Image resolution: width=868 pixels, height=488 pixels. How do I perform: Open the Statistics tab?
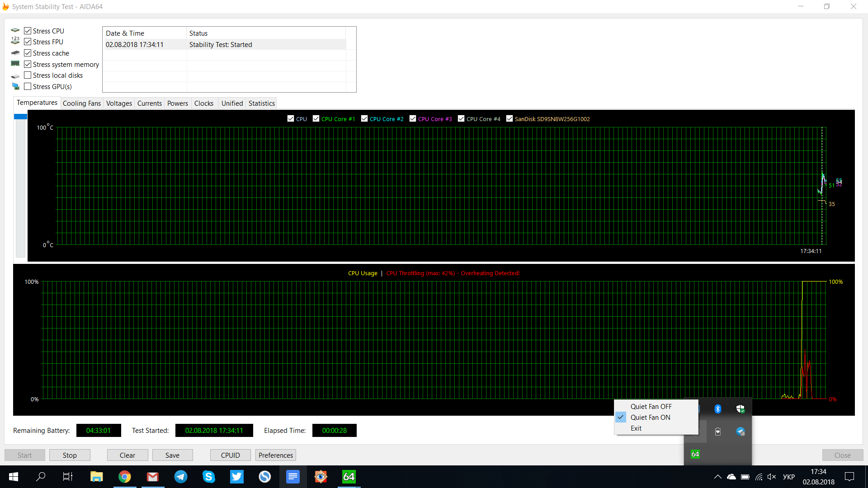pyautogui.click(x=261, y=103)
